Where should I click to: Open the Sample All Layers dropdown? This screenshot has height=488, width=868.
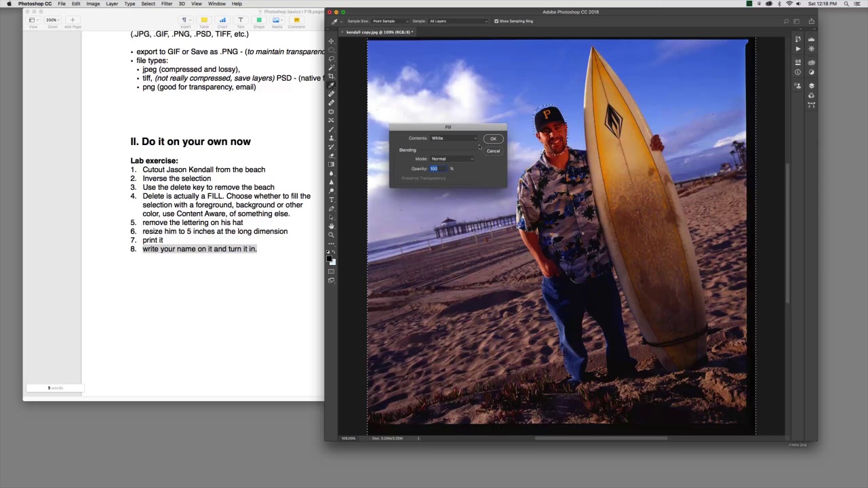tap(458, 21)
